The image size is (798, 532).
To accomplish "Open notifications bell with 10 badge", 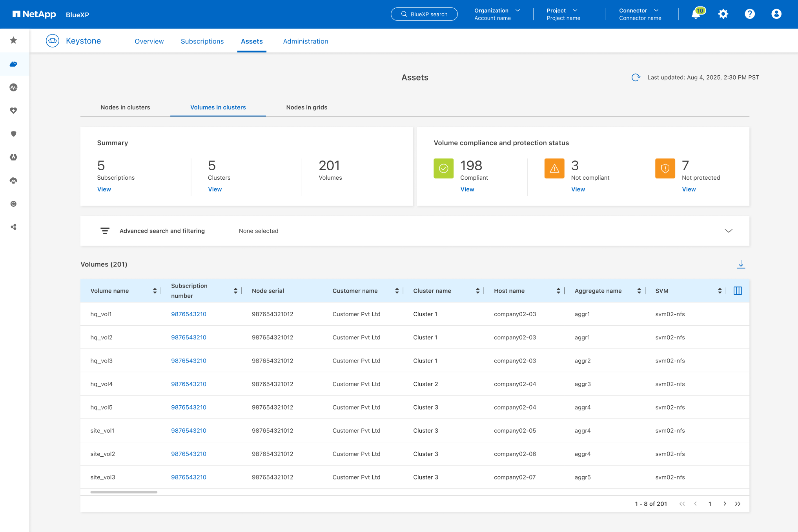I will 696,14.
